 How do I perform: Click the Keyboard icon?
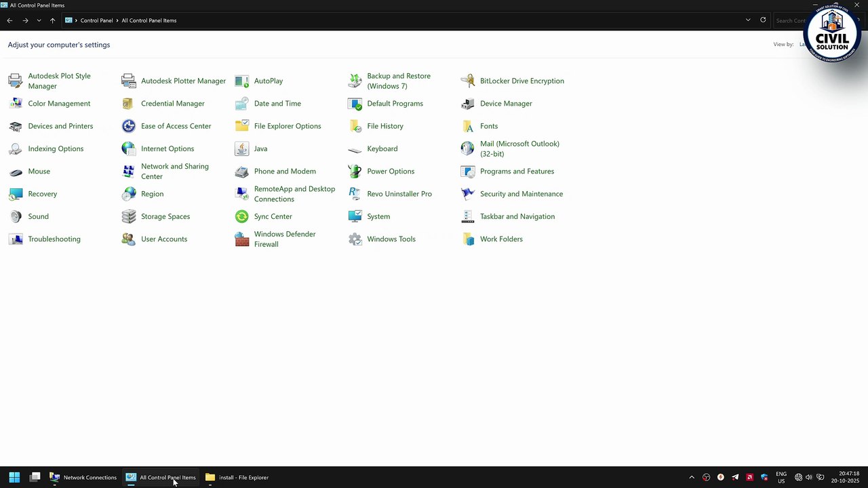click(355, 149)
